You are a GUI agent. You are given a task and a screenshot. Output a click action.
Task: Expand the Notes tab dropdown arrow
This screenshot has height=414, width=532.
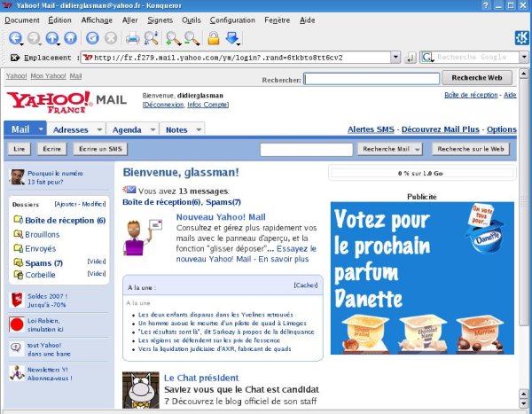(199, 129)
